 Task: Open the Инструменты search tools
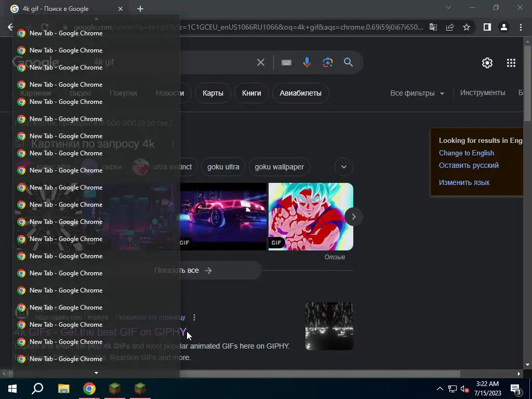[483, 92]
